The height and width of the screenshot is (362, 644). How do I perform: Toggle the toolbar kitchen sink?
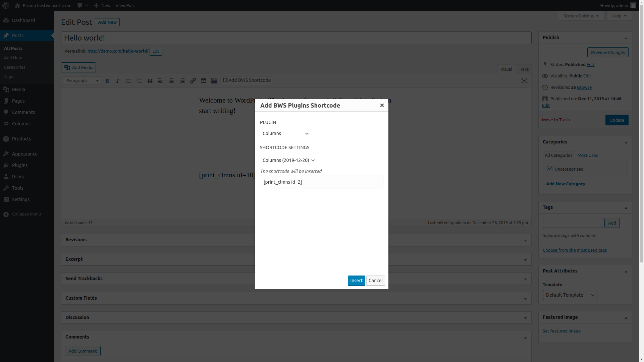(214, 81)
